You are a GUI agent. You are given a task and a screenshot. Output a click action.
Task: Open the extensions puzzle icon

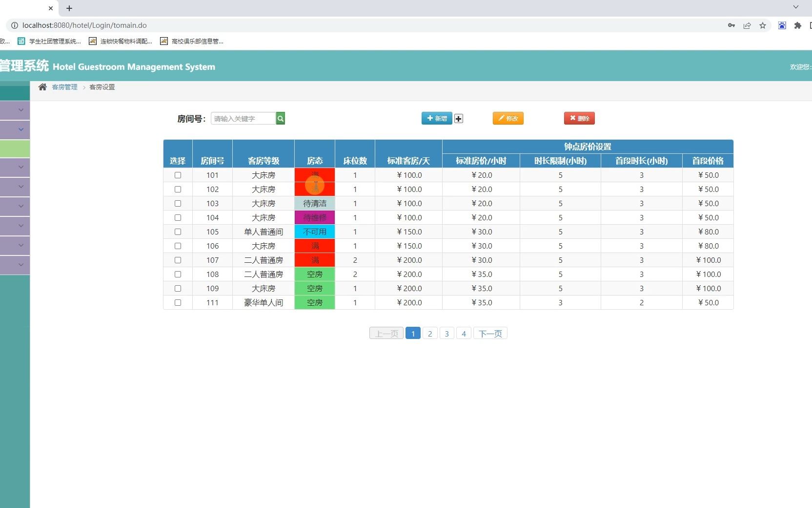pos(798,25)
